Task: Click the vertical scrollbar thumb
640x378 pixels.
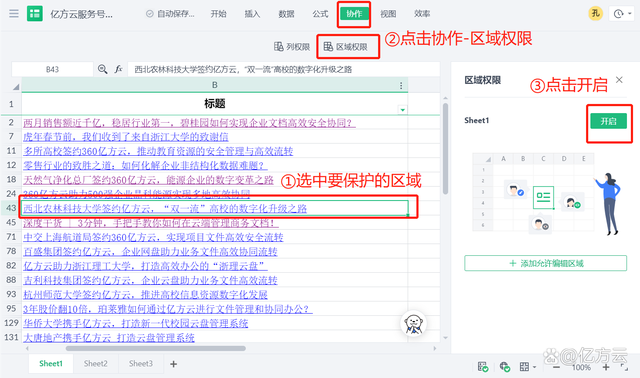Action: point(445,149)
